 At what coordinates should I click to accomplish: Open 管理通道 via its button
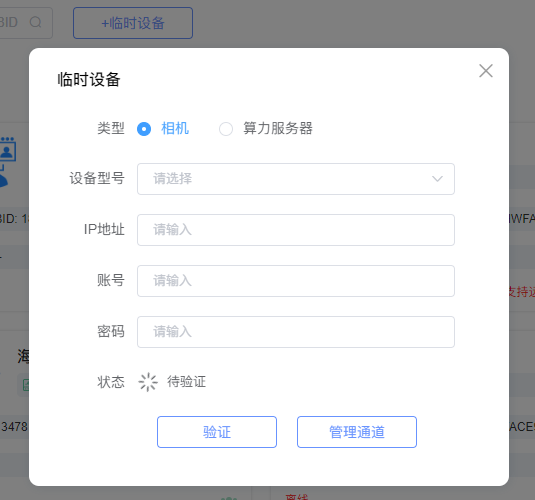(x=357, y=432)
